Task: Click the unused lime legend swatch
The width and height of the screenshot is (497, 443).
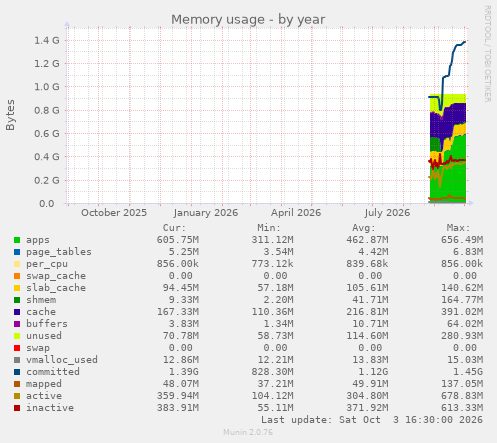Action: click(17, 336)
